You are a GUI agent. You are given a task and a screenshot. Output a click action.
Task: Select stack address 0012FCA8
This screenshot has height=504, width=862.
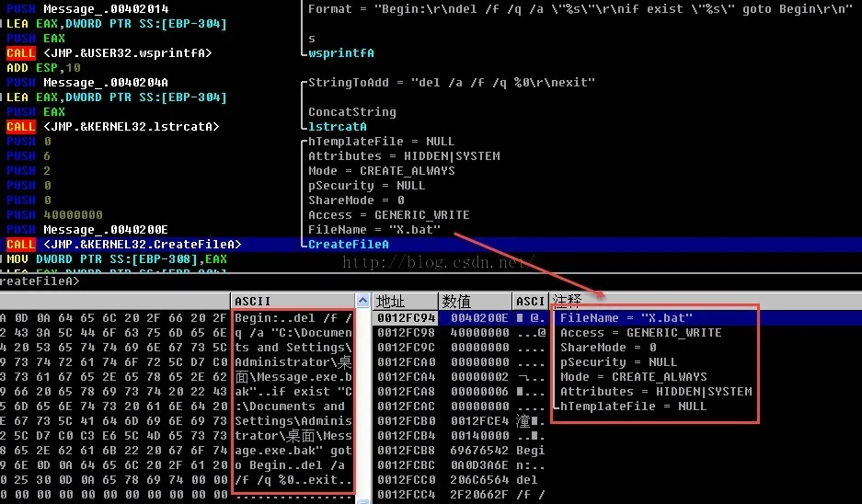click(x=406, y=392)
